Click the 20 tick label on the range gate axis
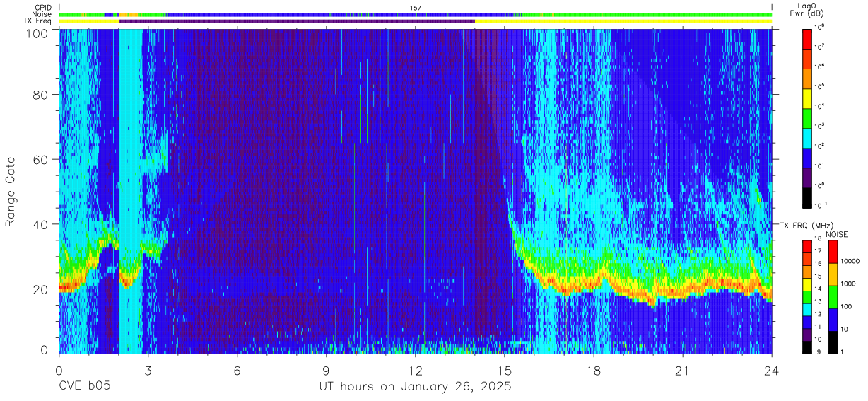 click(x=42, y=289)
